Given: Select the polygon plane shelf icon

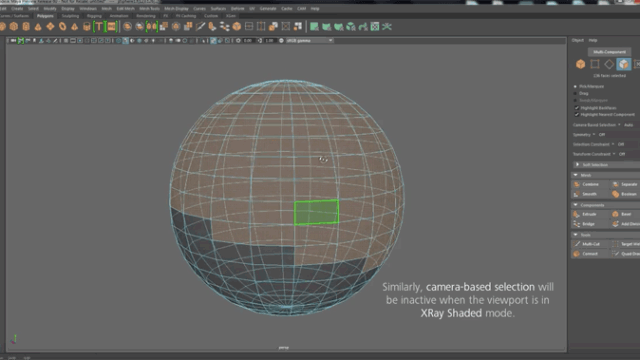Looking at the screenshot, I should click(x=50, y=27).
